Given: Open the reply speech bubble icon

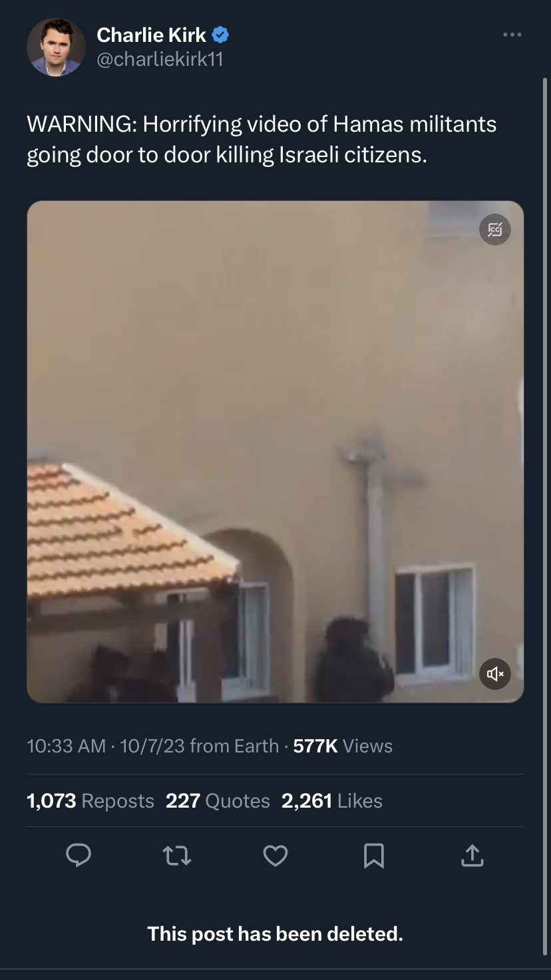Looking at the screenshot, I should [x=79, y=856].
